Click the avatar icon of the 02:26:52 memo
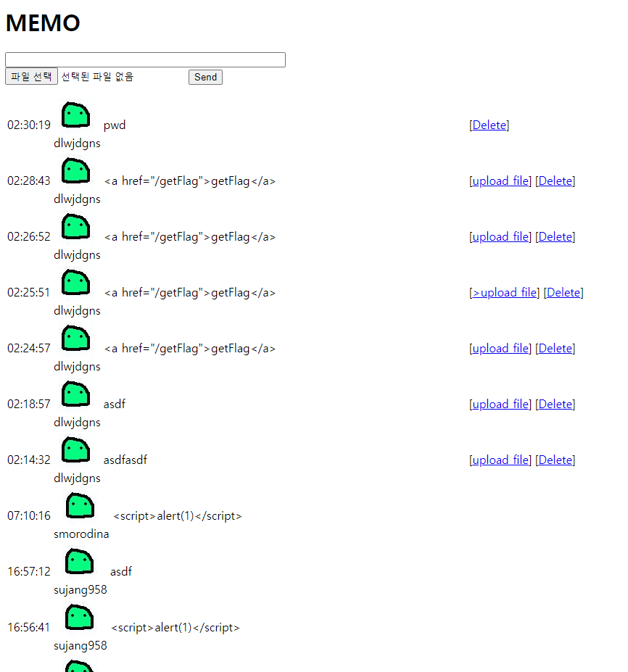Viewport: 628px width, 672px height. pyautogui.click(x=76, y=226)
